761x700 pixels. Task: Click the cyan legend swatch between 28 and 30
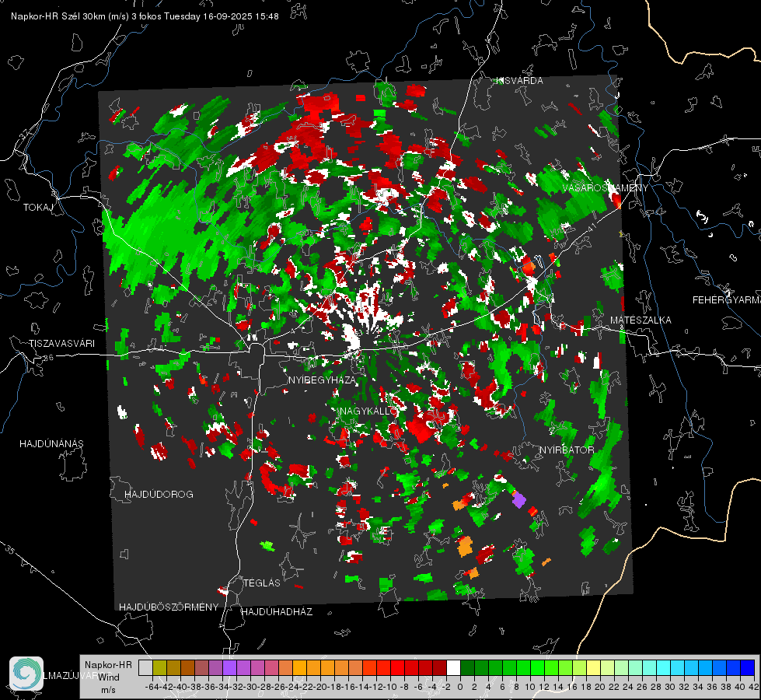(663, 667)
